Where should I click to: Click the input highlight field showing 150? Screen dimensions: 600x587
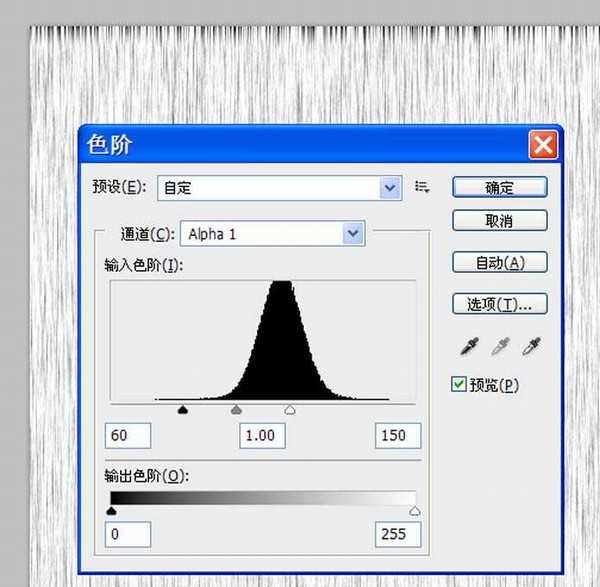tap(398, 435)
